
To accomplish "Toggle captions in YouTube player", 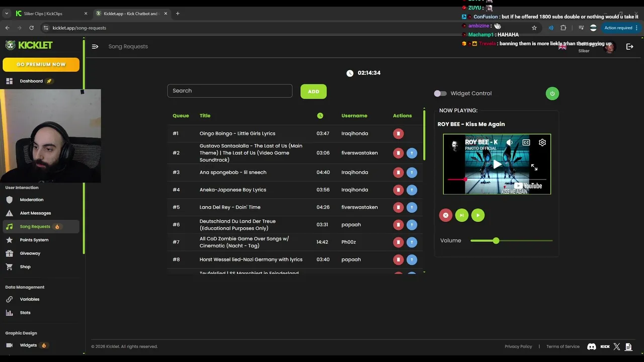I will coord(526,142).
